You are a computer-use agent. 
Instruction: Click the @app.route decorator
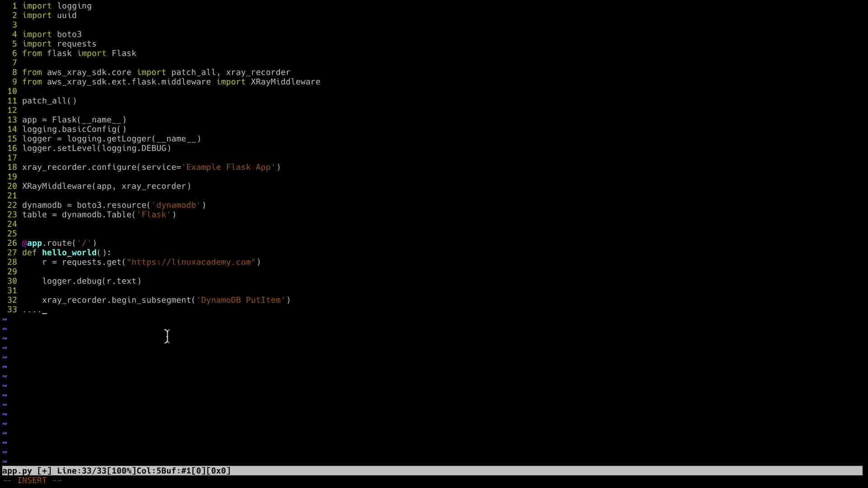point(59,243)
